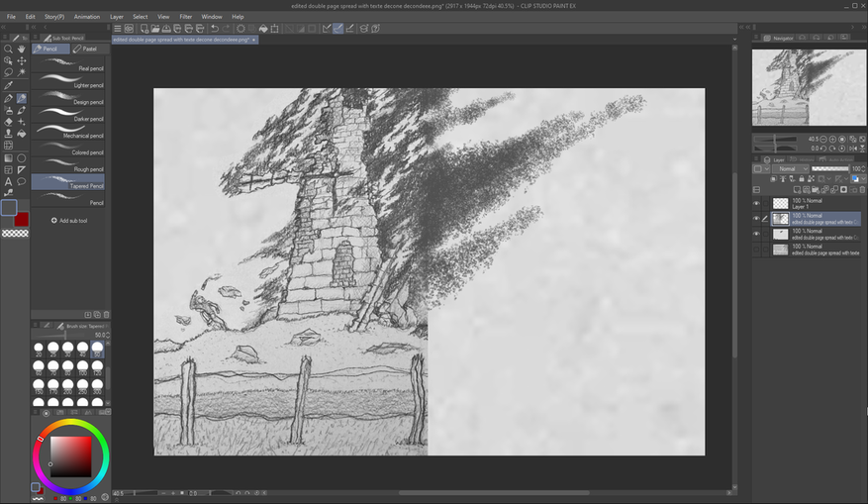Toggle the Layer 1 selection checkbox
Viewport: 868px width, 504px height.
point(766,203)
